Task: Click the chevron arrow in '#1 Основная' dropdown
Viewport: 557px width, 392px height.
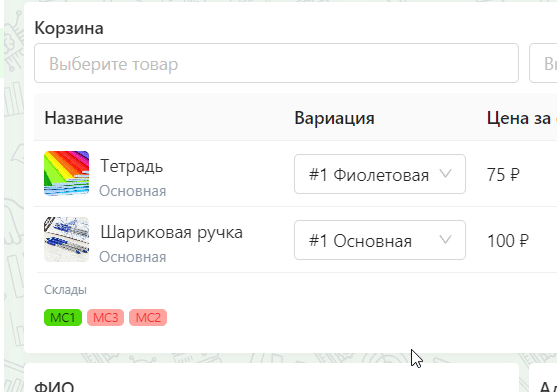Action: (445, 240)
